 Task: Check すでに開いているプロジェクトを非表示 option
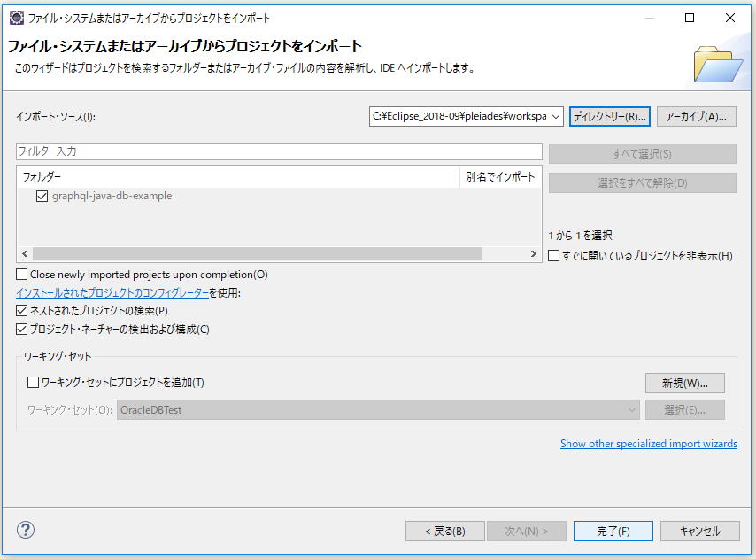pos(554,256)
